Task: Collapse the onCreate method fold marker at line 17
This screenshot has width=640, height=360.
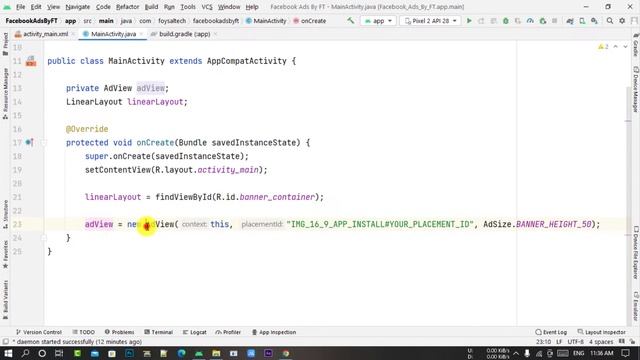Action: click(44, 142)
